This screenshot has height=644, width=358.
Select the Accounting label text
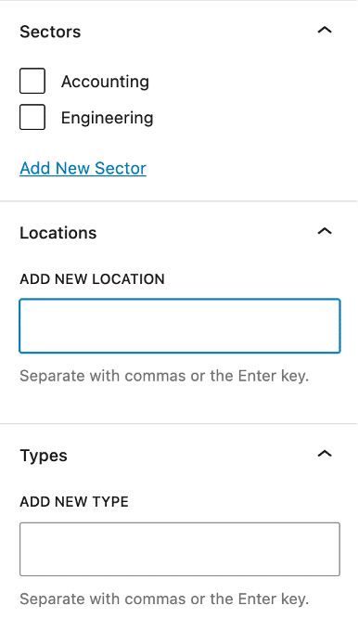(105, 82)
